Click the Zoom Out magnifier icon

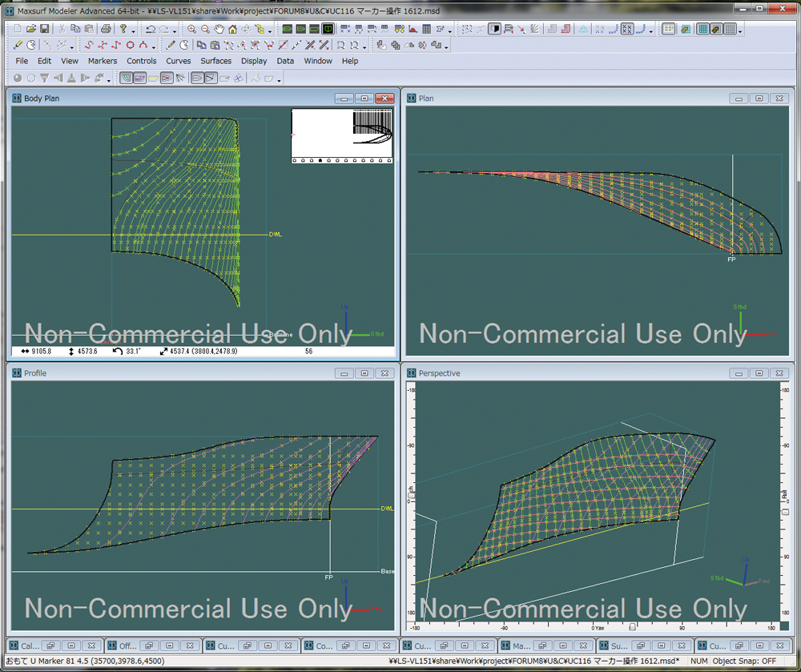(205, 30)
